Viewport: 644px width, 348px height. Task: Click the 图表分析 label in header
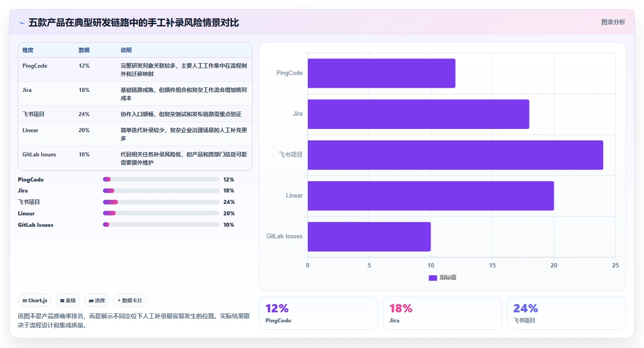coord(613,22)
